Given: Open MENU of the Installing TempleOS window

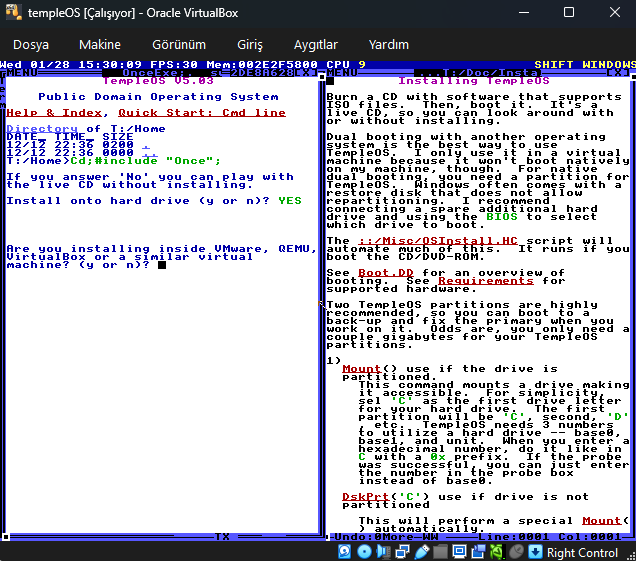Looking at the screenshot, I should point(342,73).
